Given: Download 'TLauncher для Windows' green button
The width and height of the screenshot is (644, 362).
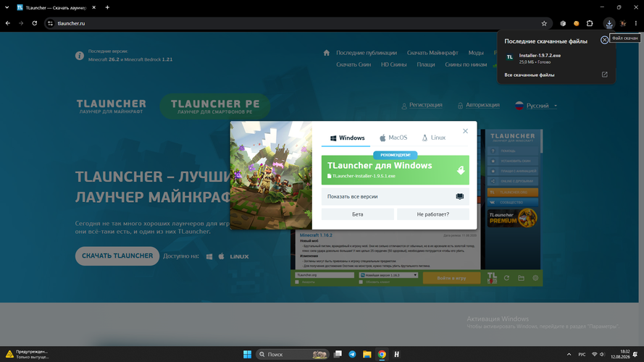Looking at the screenshot, I should click(x=395, y=170).
